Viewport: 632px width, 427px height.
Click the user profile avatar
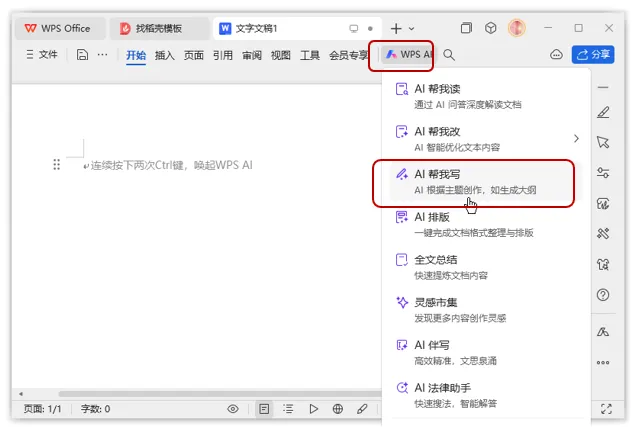pos(516,28)
